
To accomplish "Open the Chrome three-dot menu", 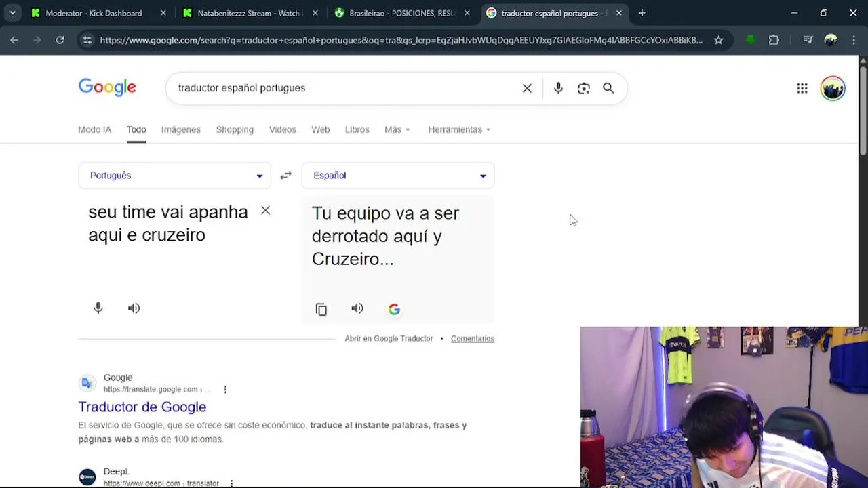I will pyautogui.click(x=854, y=40).
